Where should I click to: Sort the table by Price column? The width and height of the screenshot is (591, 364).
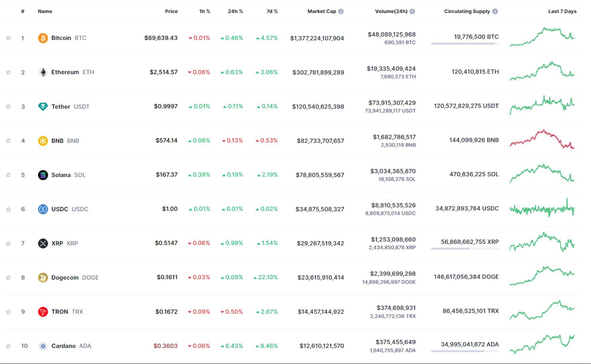171,11
